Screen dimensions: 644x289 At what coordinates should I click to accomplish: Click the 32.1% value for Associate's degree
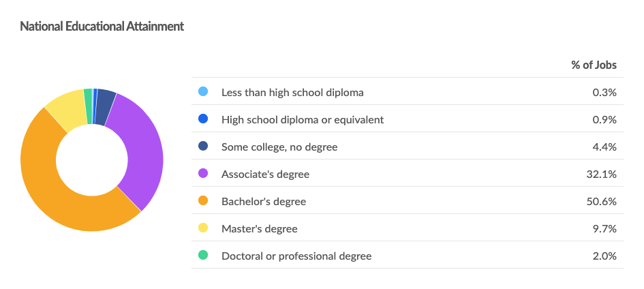click(x=602, y=174)
